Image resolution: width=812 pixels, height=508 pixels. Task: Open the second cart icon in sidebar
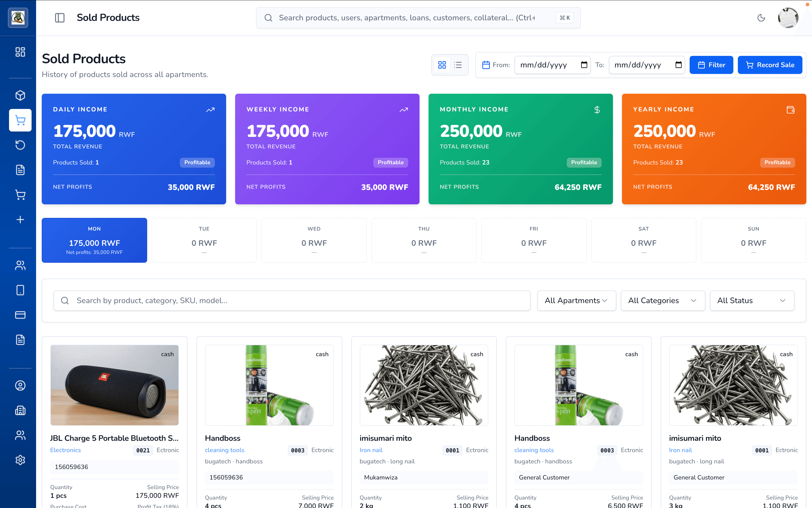point(20,195)
